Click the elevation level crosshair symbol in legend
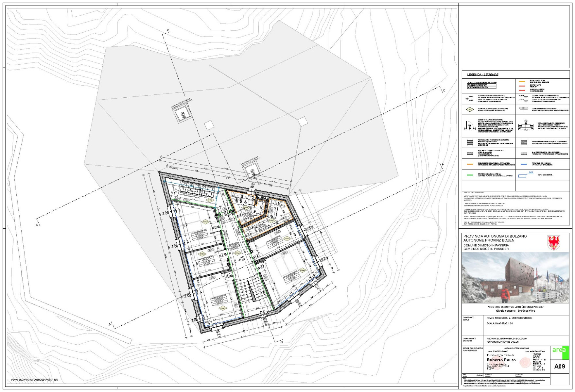The image size is (575, 392). click(x=467, y=98)
